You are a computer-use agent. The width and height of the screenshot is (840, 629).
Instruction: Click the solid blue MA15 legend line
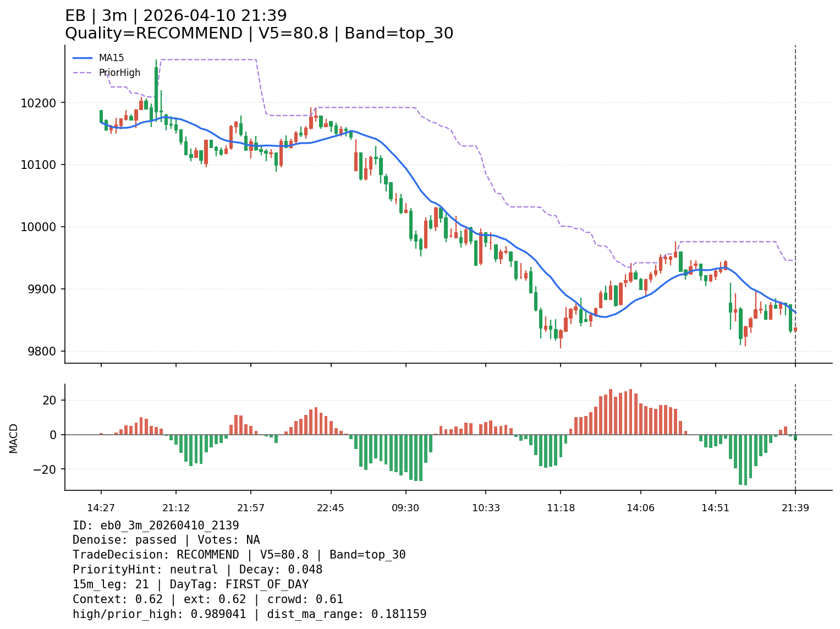[83, 58]
